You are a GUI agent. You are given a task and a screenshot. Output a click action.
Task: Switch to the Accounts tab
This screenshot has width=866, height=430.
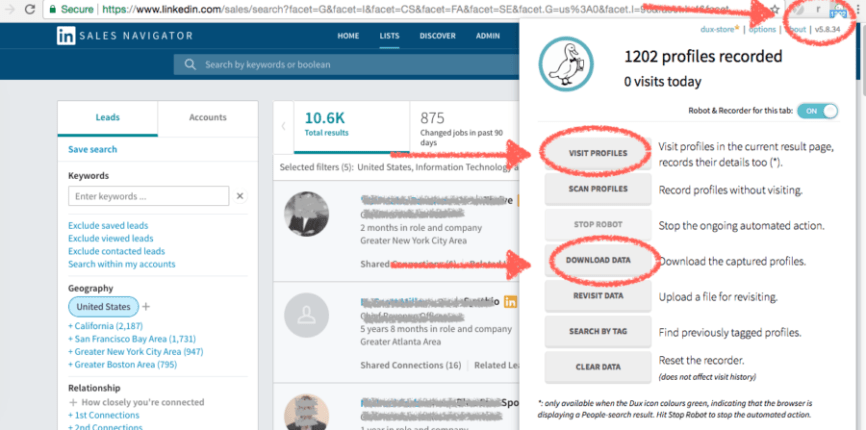207,118
